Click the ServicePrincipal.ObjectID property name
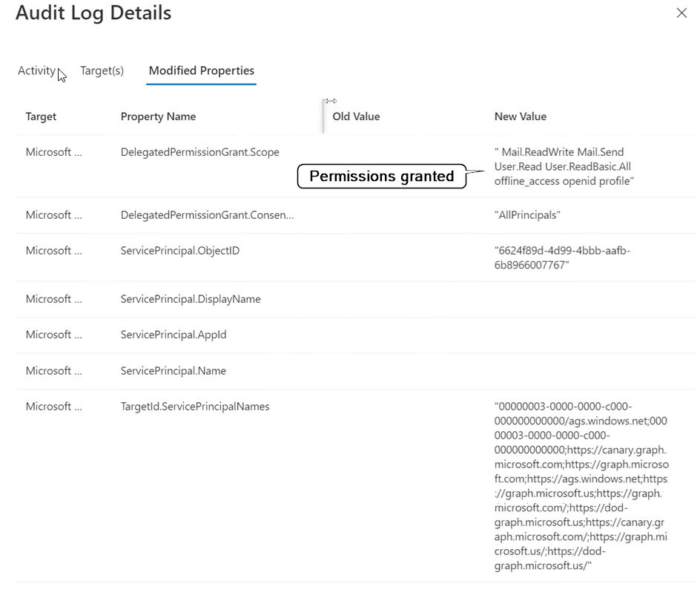 tap(180, 251)
